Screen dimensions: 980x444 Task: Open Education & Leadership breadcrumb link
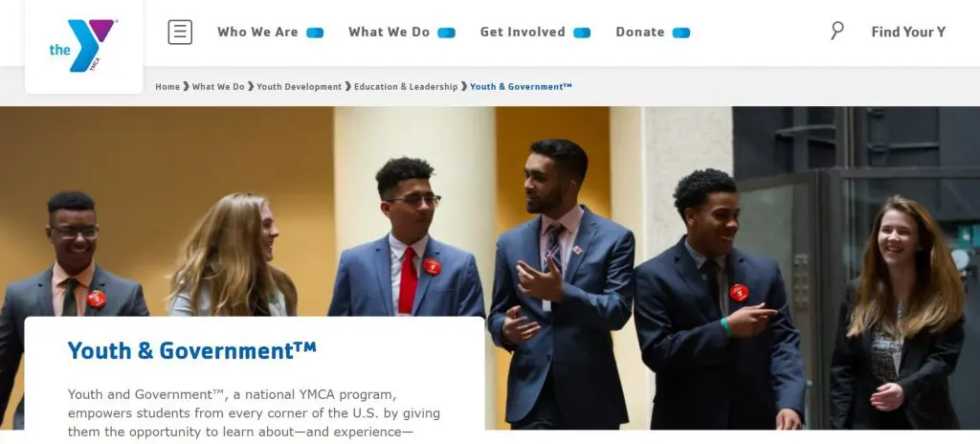tap(406, 87)
